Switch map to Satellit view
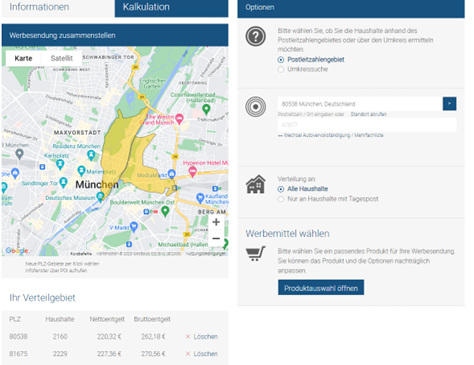Image resolution: width=474 pixels, height=365 pixels. pyautogui.click(x=62, y=58)
